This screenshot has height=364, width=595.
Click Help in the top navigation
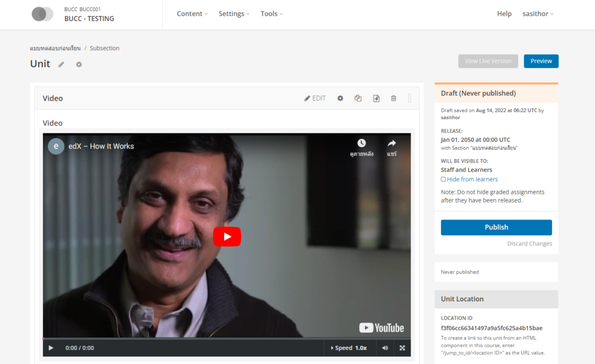click(x=504, y=14)
